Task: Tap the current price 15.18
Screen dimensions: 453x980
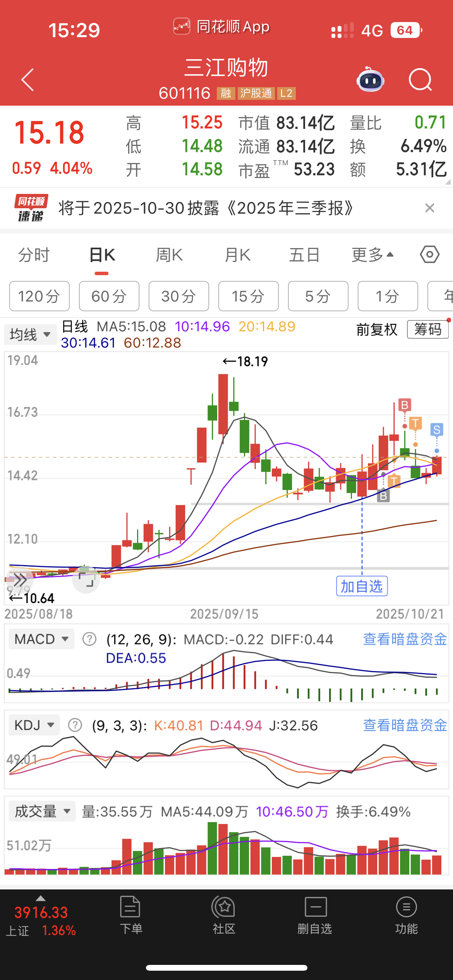Action: point(49,132)
